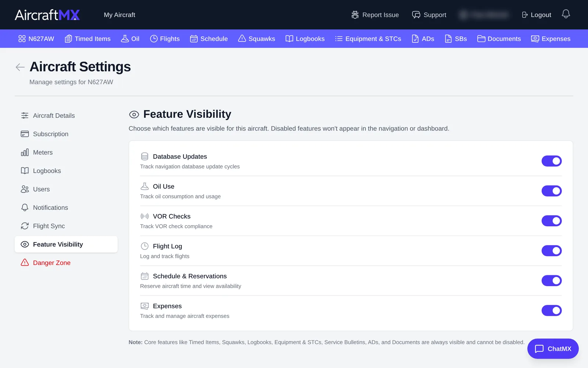
Task: Select Users in settings sidebar
Action: (x=66, y=189)
